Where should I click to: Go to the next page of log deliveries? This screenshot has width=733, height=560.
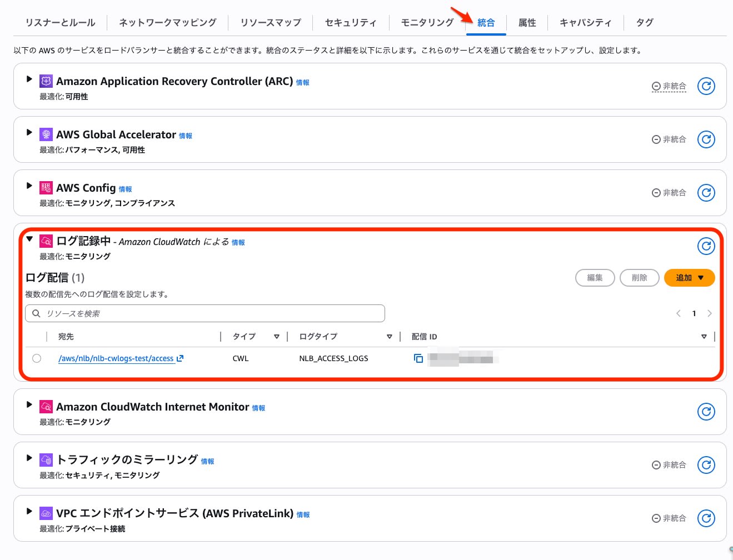(710, 313)
